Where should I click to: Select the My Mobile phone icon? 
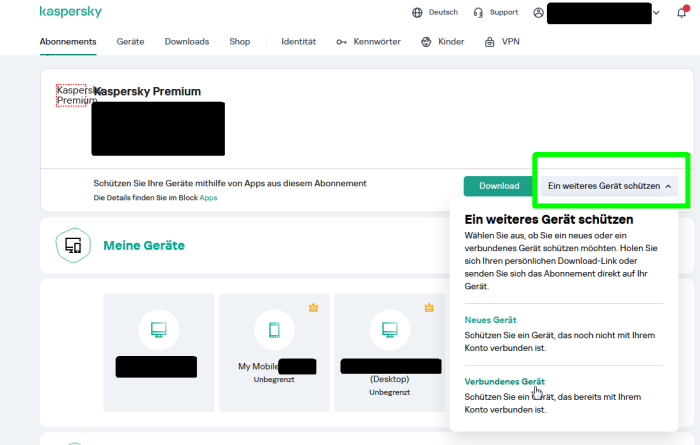[274, 330]
